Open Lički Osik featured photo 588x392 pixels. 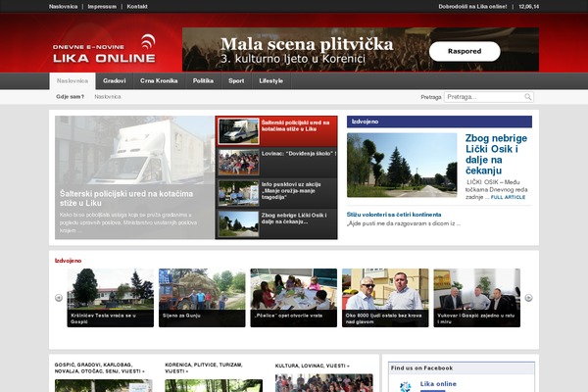(x=402, y=165)
